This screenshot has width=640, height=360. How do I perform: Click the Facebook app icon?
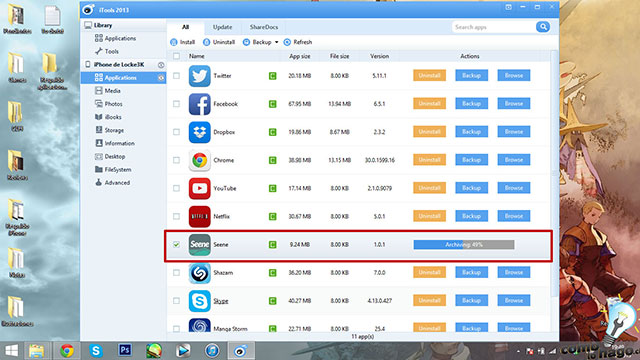tap(199, 104)
